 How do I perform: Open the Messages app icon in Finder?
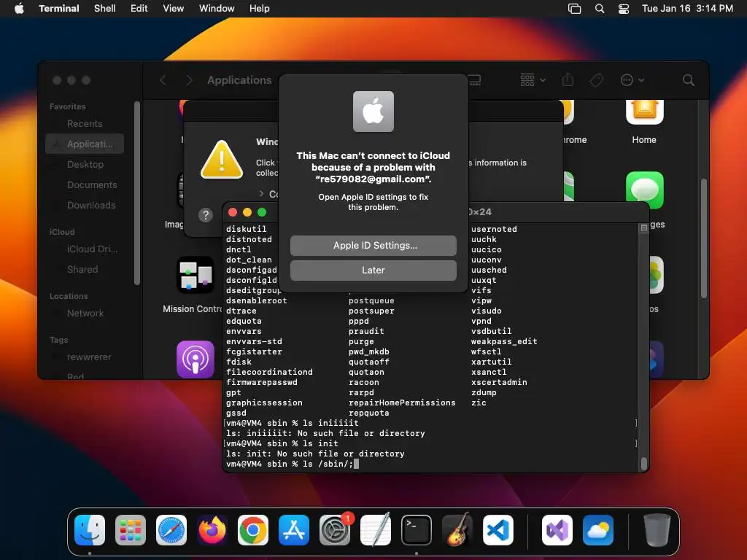click(x=644, y=190)
